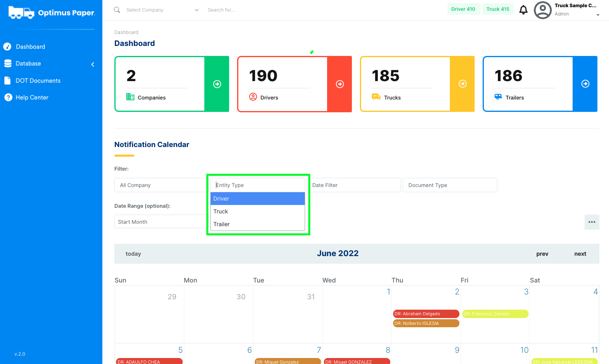Open the Document Type dropdown
The height and width of the screenshot is (364, 609).
(x=450, y=185)
